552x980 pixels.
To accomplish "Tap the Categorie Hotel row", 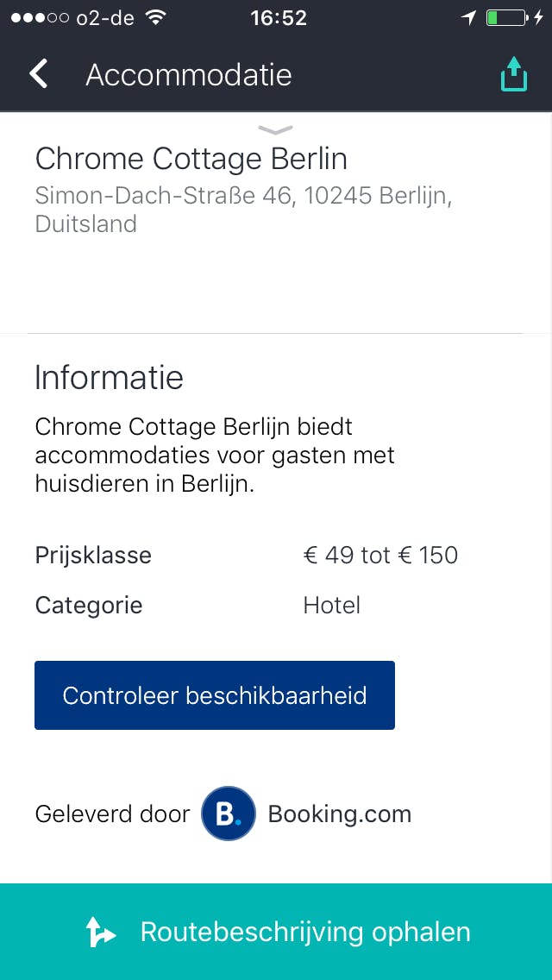I will click(198, 605).
